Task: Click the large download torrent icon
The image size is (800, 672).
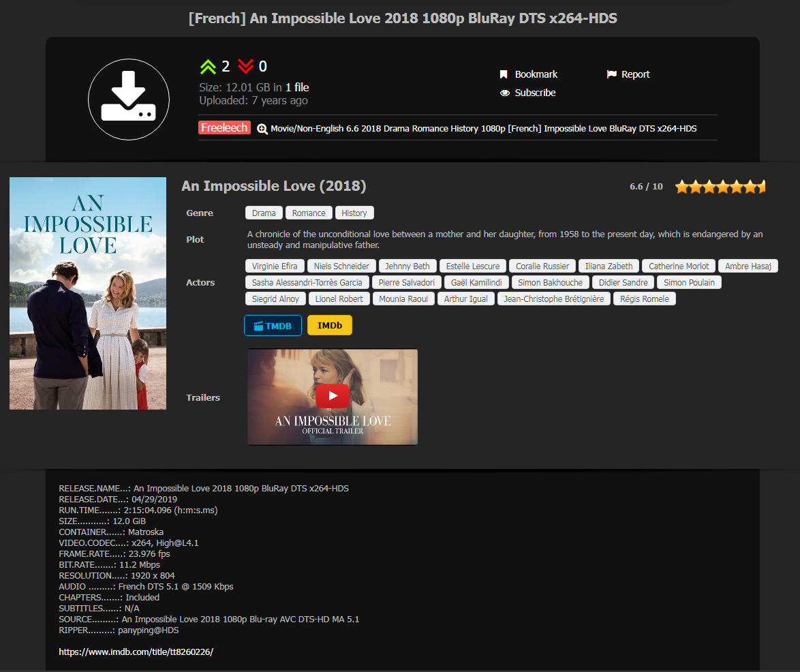Action: (129, 100)
